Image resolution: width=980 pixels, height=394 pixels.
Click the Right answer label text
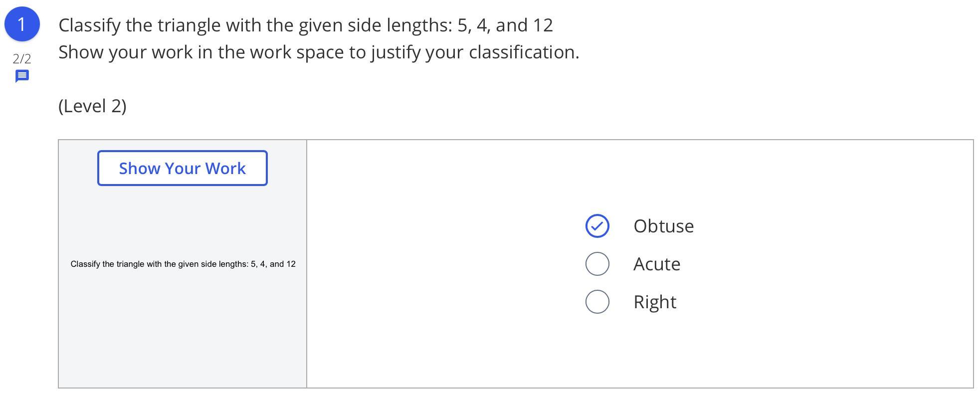coord(654,302)
